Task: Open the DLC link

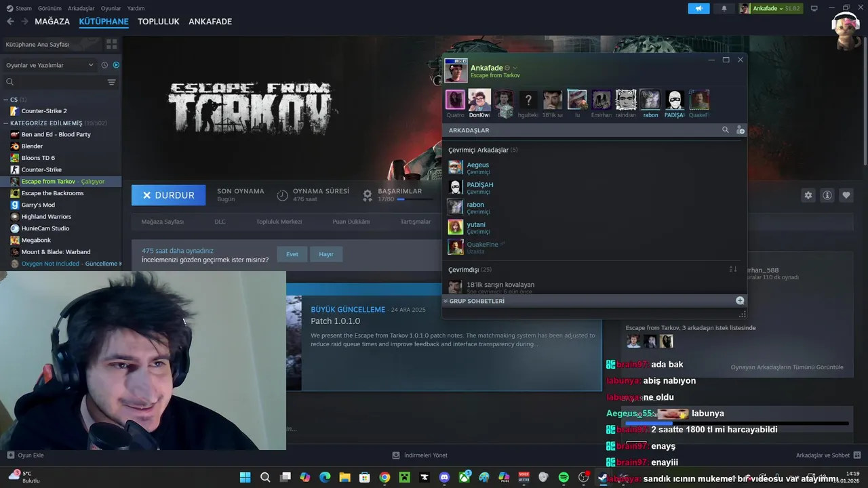Action: 220,222
